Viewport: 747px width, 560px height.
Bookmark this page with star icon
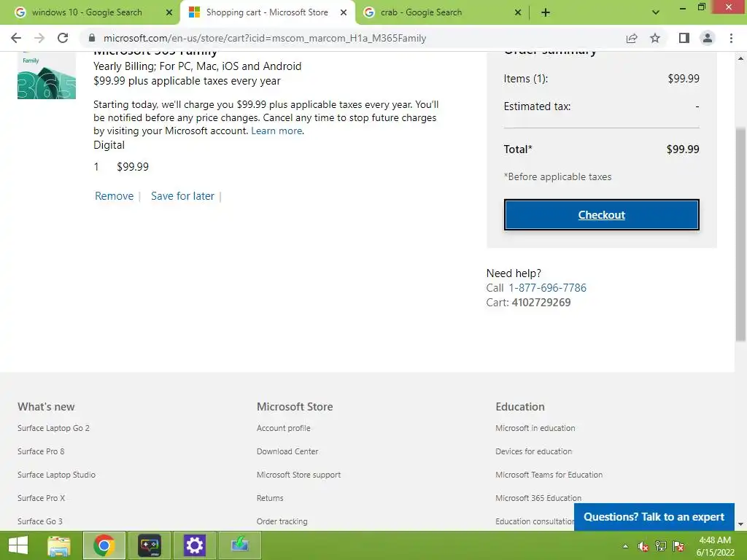[x=655, y=38]
